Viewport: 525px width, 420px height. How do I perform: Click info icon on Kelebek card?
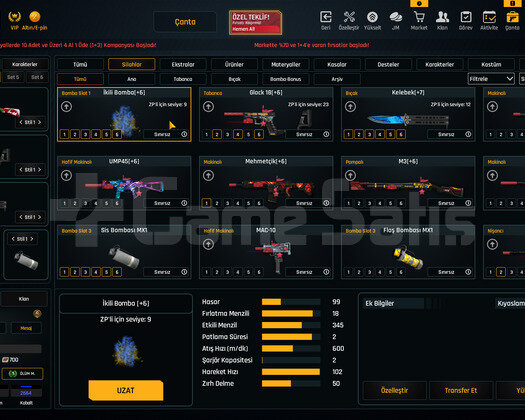click(468, 134)
